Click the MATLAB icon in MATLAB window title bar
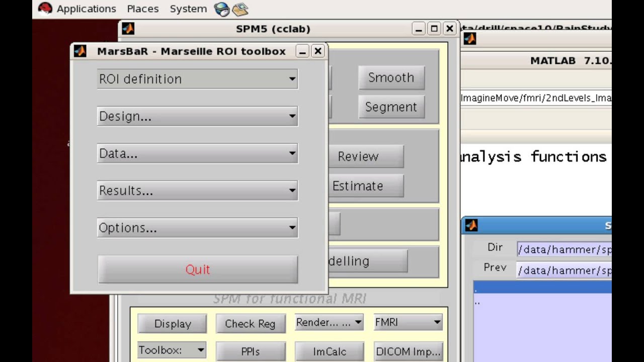The height and width of the screenshot is (362, 644). 470,38
